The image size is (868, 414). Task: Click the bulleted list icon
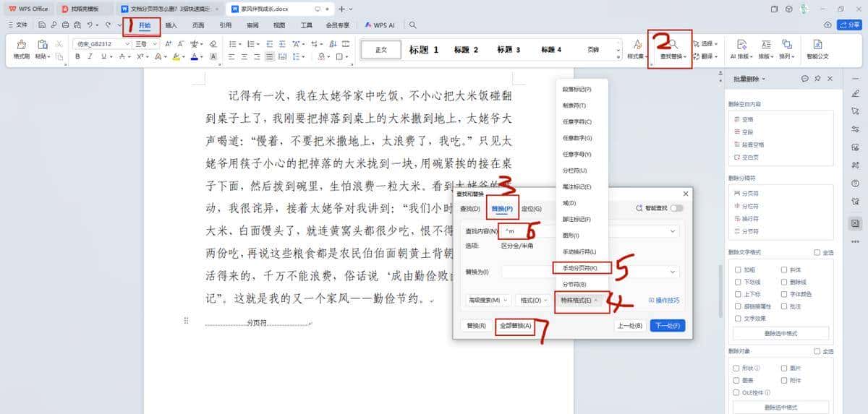[x=231, y=43]
